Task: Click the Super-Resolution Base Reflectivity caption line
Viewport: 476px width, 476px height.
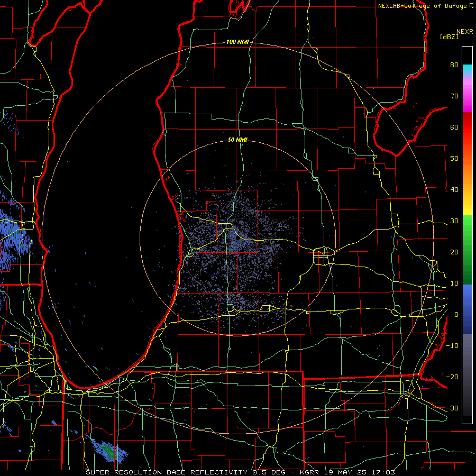Action: (240, 472)
